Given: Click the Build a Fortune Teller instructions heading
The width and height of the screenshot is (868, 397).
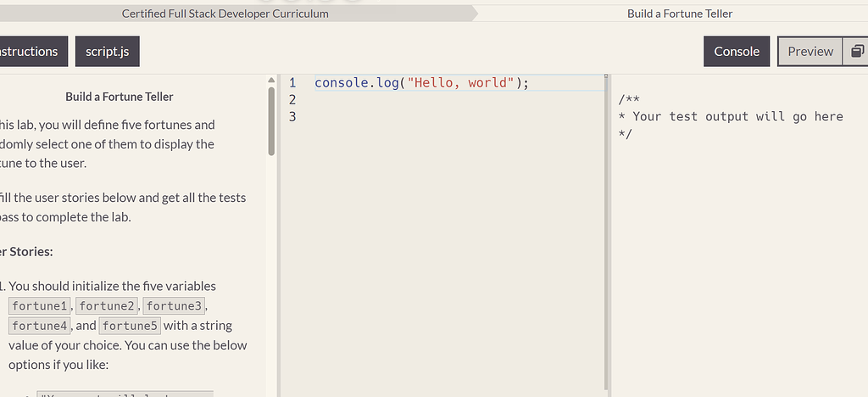Looking at the screenshot, I should point(120,97).
